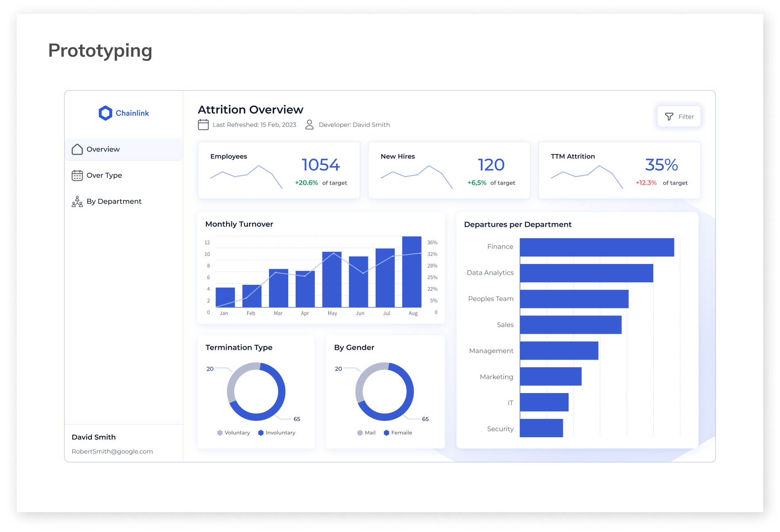The width and height of the screenshot is (780, 532).
Task: Select the home icon beside Overview
Action: pos(77,149)
